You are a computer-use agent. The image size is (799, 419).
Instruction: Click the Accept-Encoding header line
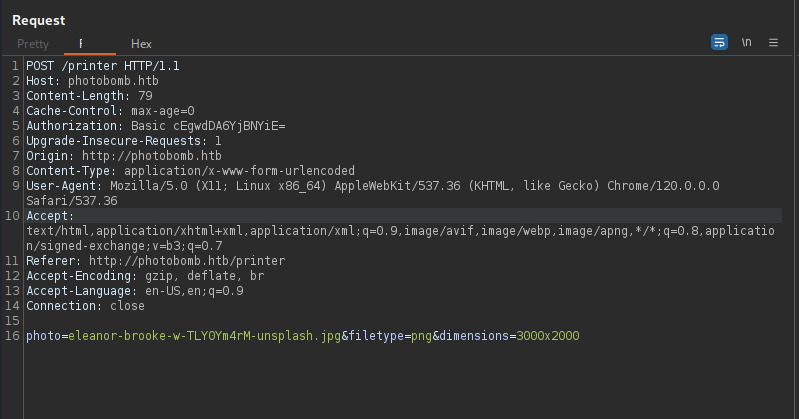pyautogui.click(x=145, y=276)
